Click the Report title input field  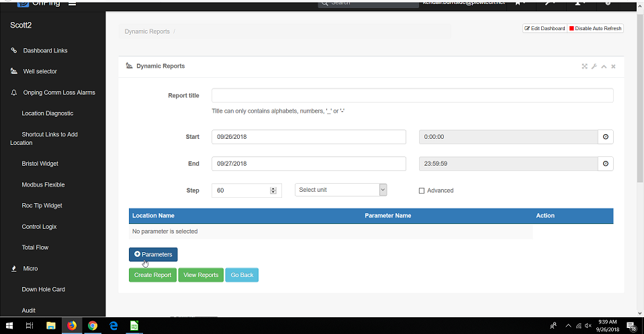412,95
